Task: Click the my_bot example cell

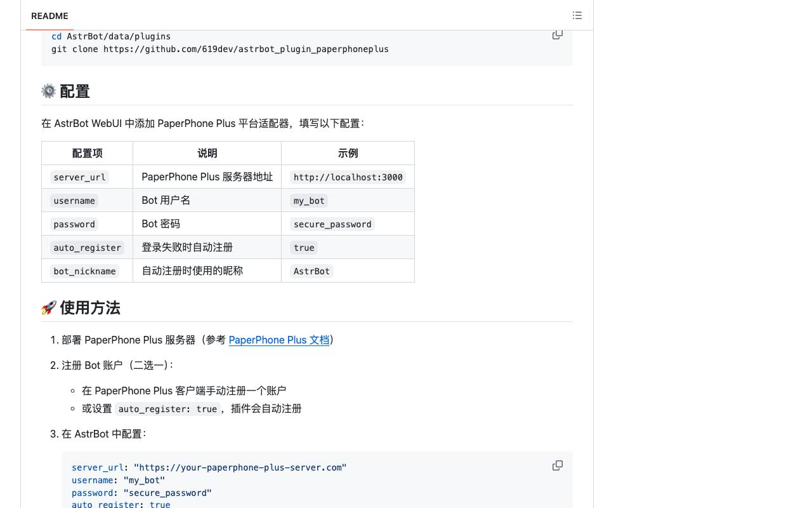Action: pos(348,200)
